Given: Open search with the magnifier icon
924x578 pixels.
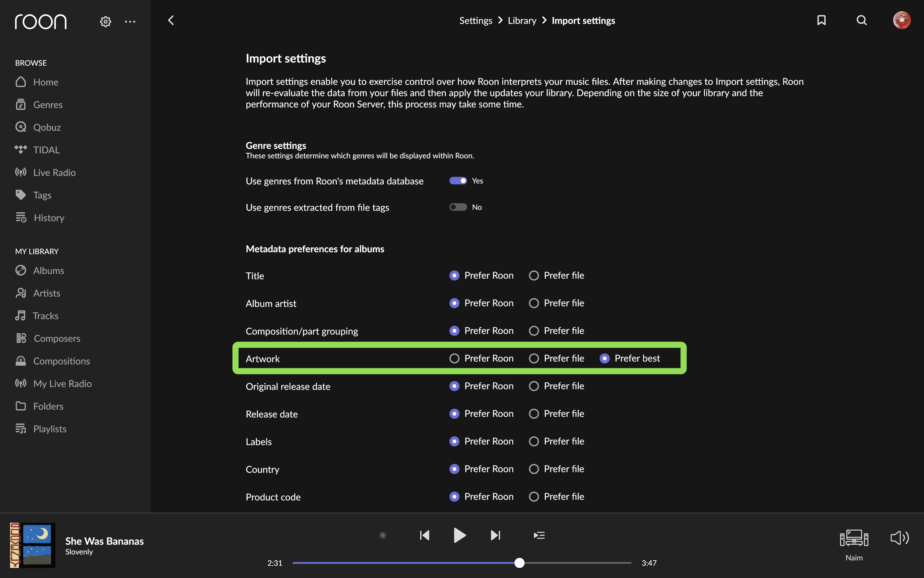Looking at the screenshot, I should tap(861, 20).
